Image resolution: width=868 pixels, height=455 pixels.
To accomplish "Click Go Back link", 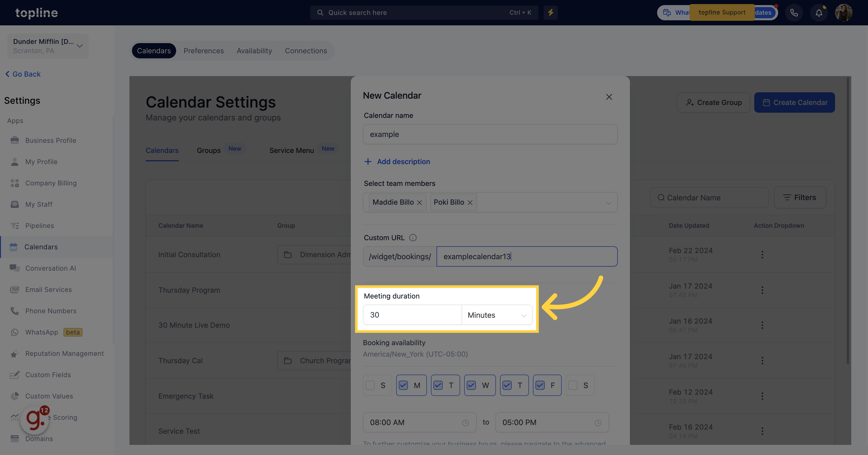I will click(x=23, y=74).
